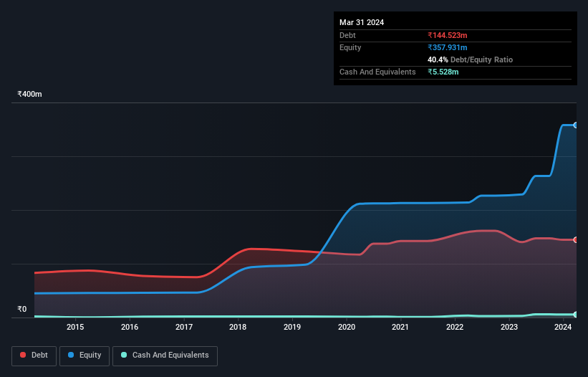
Task: Select the red Debt endpoint marker
Action: pos(576,239)
